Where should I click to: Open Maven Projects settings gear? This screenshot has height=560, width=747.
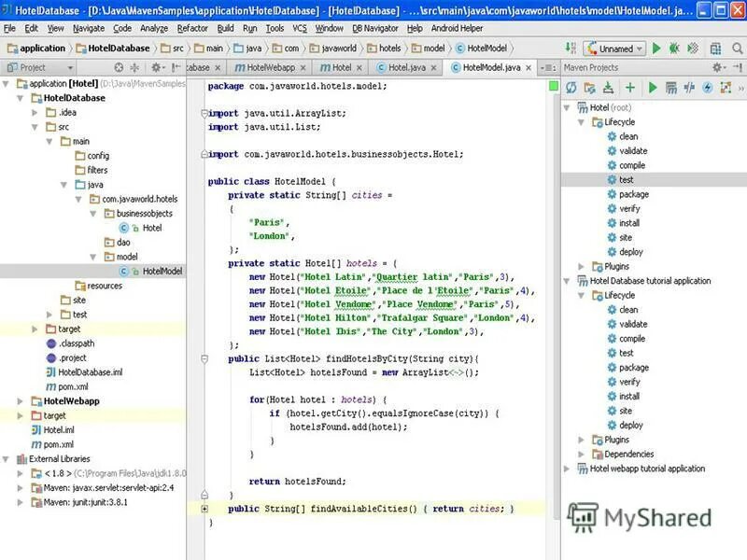tap(717, 66)
